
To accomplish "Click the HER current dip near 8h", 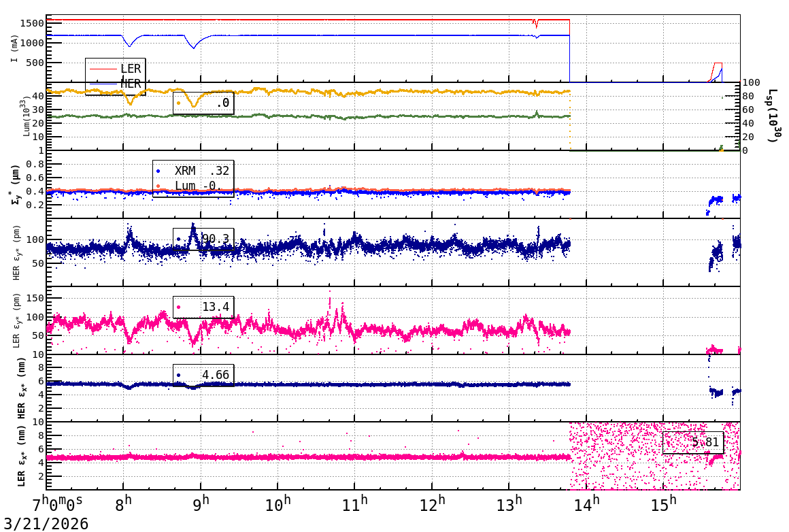I will click(x=129, y=41).
